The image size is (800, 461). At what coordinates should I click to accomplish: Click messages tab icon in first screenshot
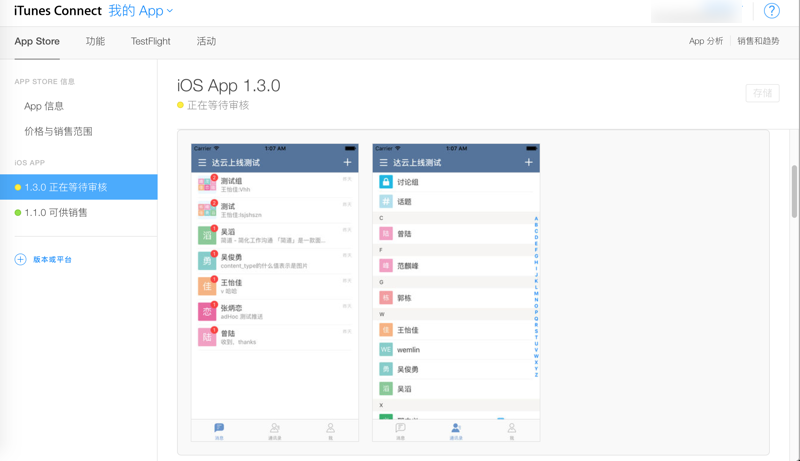[x=219, y=430]
